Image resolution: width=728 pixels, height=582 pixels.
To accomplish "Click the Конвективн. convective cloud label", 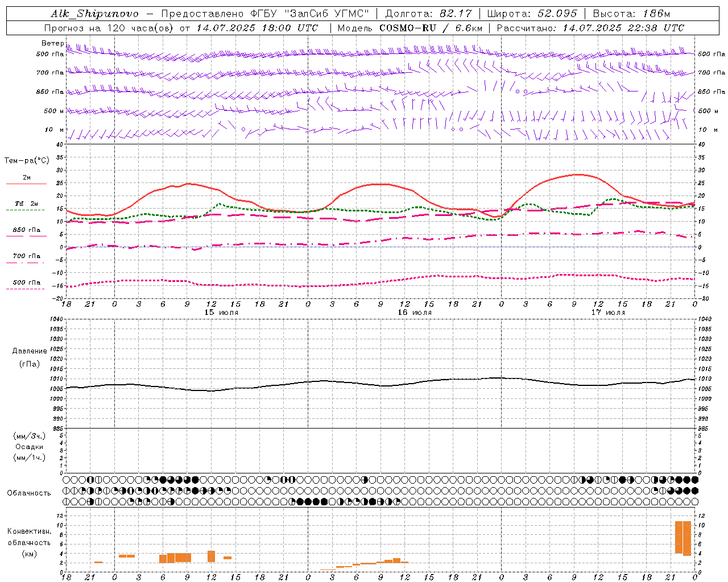I will tap(30, 531).
